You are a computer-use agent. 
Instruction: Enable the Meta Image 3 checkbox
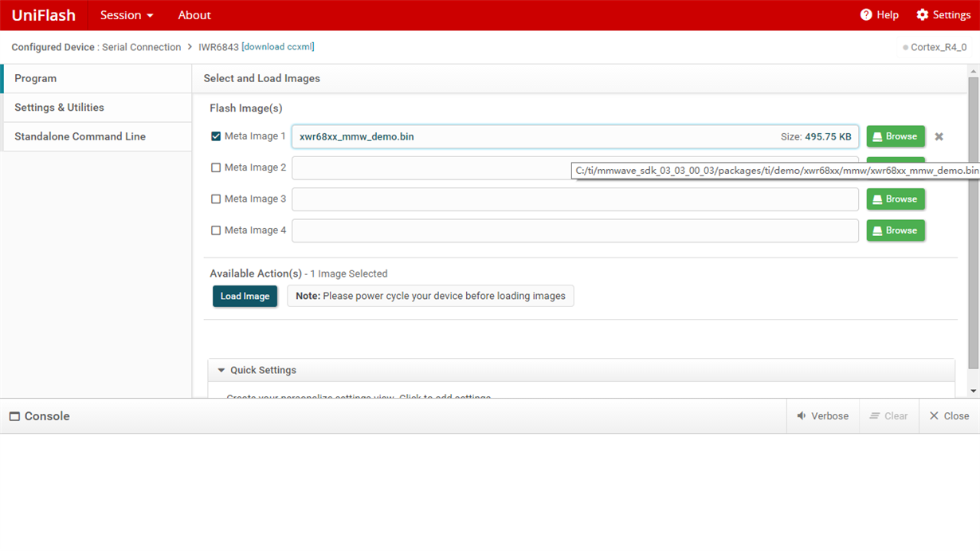pos(215,199)
